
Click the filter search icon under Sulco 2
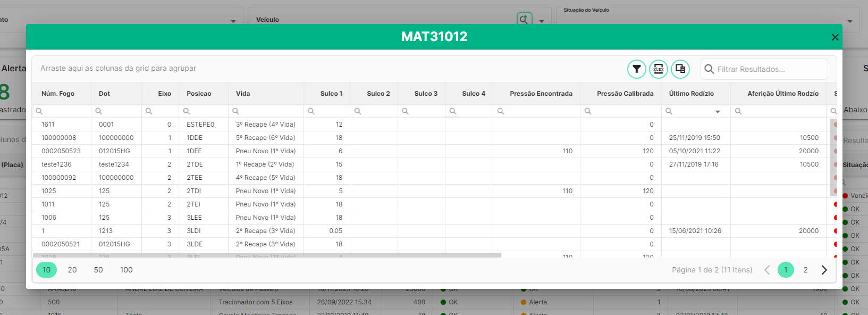click(358, 111)
